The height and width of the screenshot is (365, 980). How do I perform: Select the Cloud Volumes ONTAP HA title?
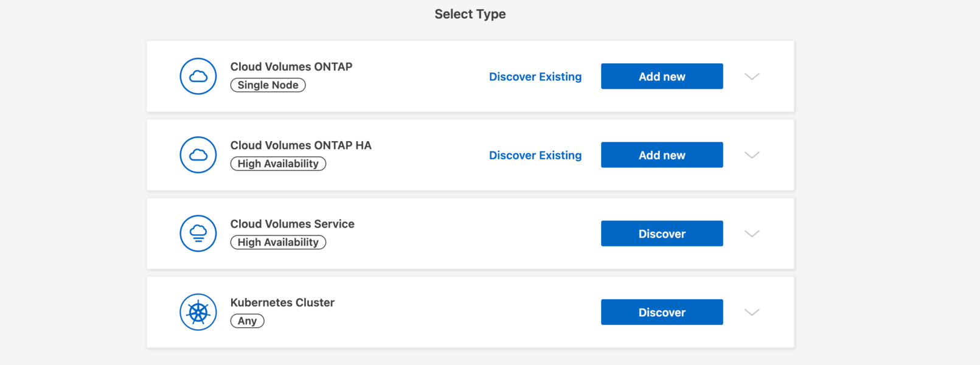click(301, 145)
